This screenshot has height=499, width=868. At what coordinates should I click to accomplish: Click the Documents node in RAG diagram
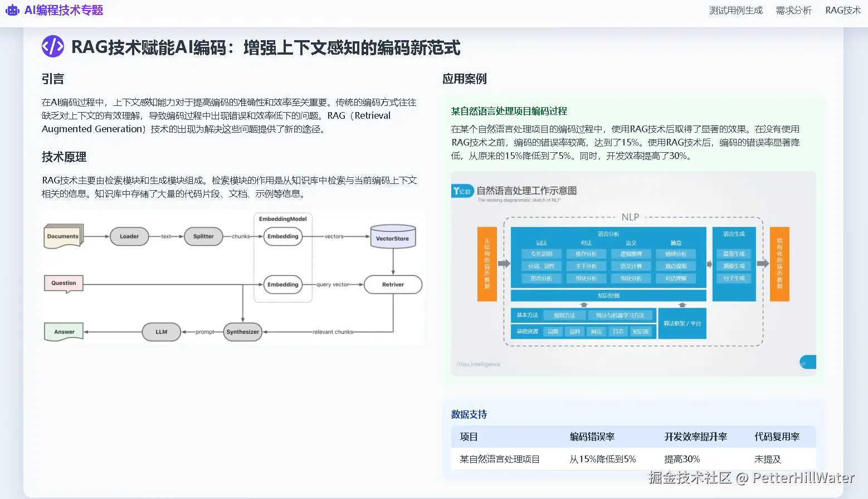(64, 236)
